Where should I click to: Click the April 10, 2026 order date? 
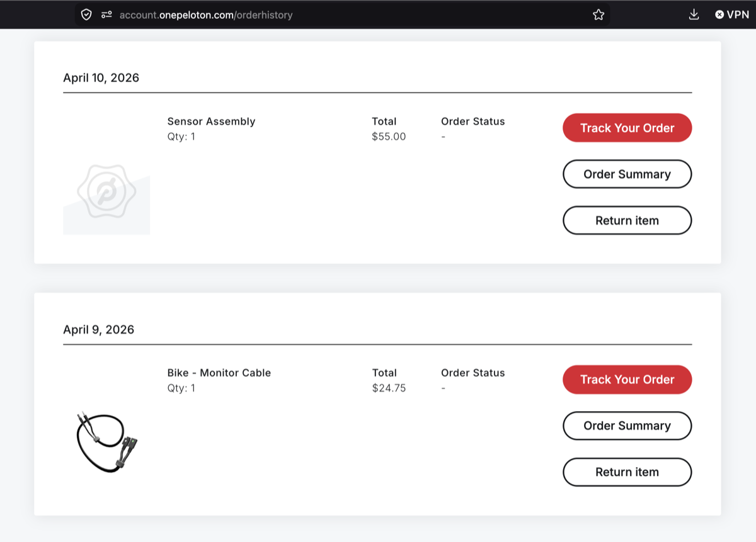pyautogui.click(x=101, y=78)
